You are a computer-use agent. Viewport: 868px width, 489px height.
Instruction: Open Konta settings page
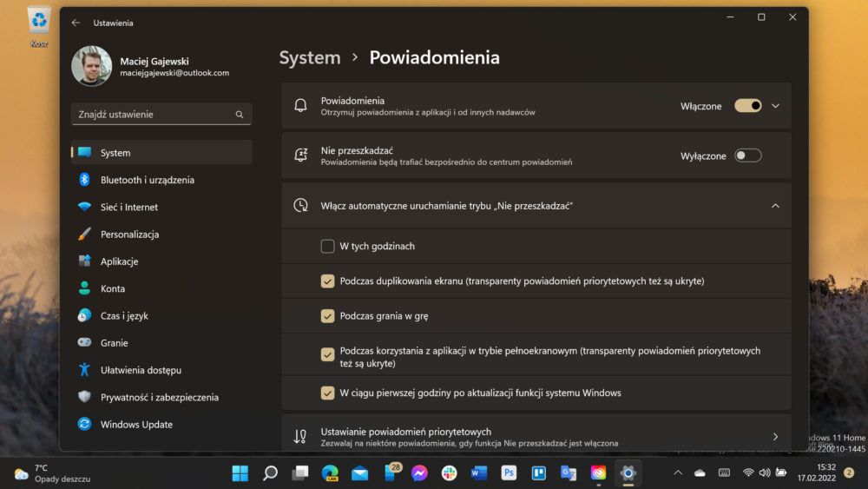pos(161,288)
